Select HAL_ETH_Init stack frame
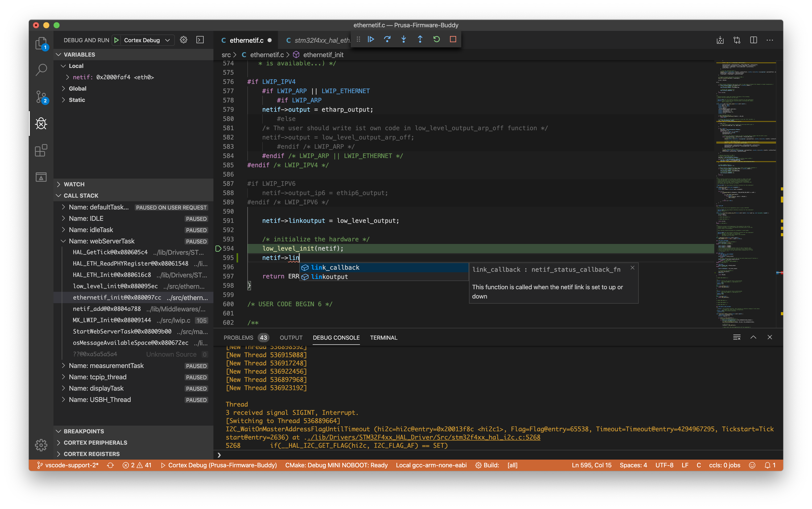 pos(133,275)
